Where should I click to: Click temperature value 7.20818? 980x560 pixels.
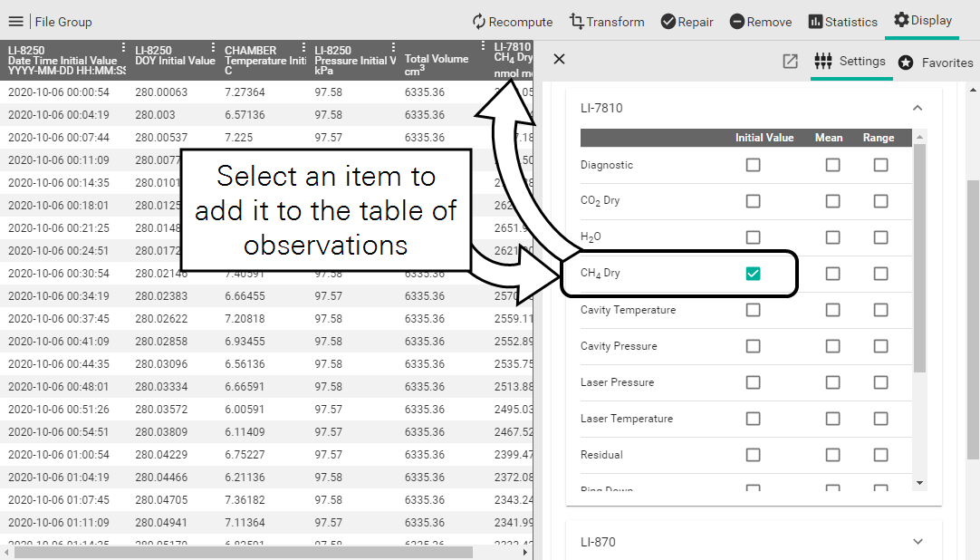(245, 319)
